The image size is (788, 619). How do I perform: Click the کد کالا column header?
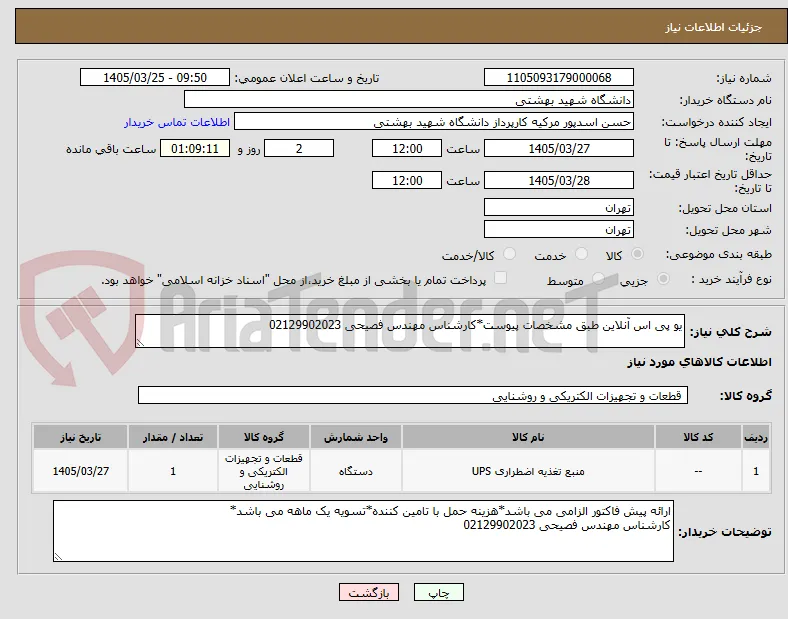[x=698, y=437]
